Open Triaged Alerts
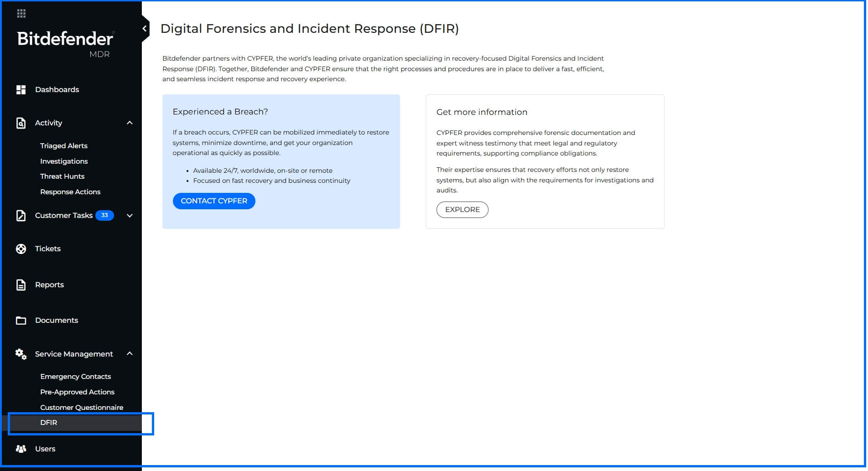868x471 pixels. tap(64, 145)
